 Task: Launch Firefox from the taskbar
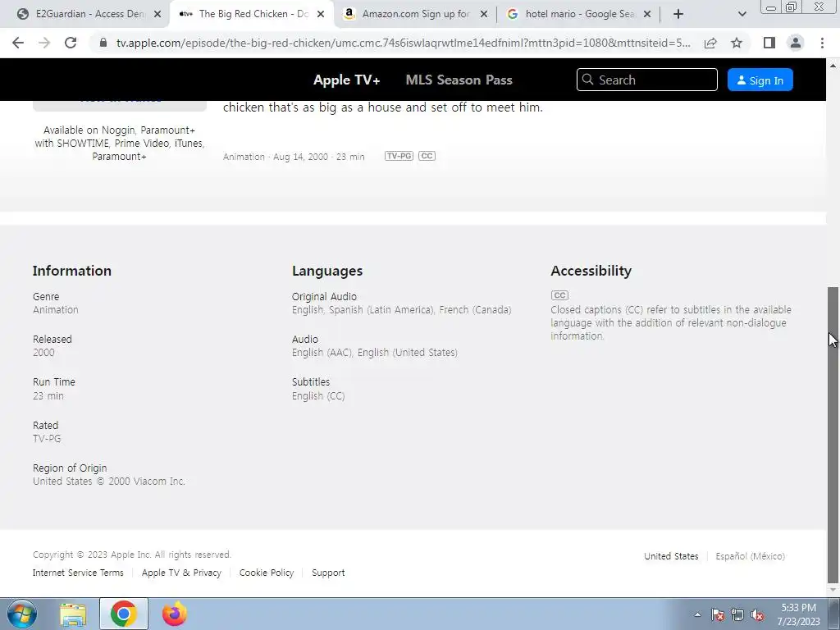click(175, 614)
